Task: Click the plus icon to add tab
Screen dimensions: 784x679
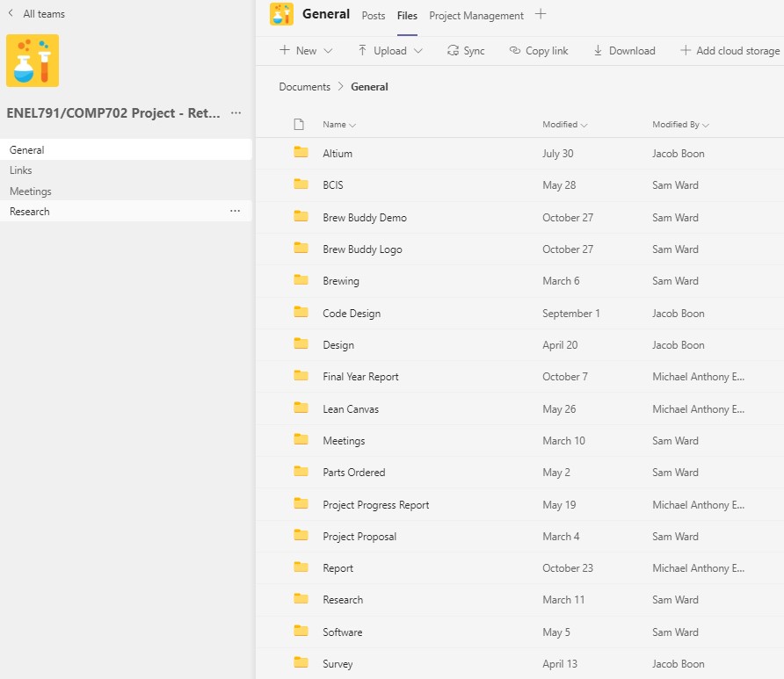Action: point(541,15)
